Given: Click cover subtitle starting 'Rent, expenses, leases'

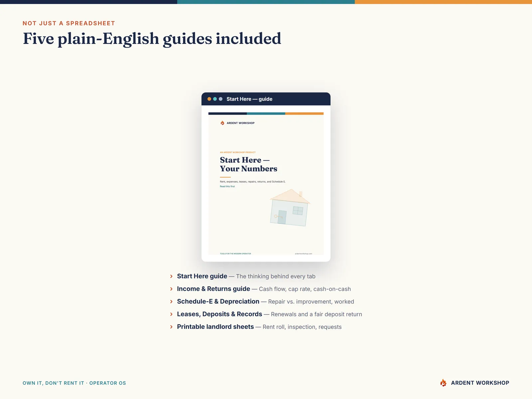Looking at the screenshot, I should tap(253, 182).
